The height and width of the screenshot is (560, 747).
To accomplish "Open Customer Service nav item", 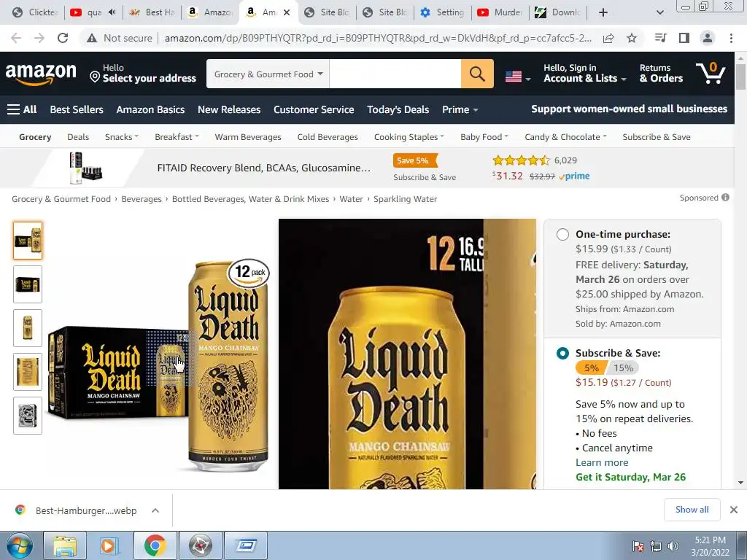I will pos(314,109).
